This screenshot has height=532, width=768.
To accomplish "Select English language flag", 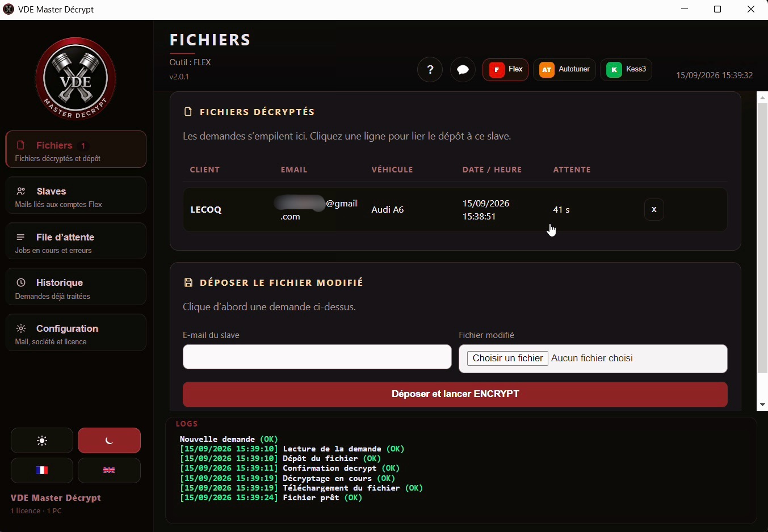I will pos(109,470).
